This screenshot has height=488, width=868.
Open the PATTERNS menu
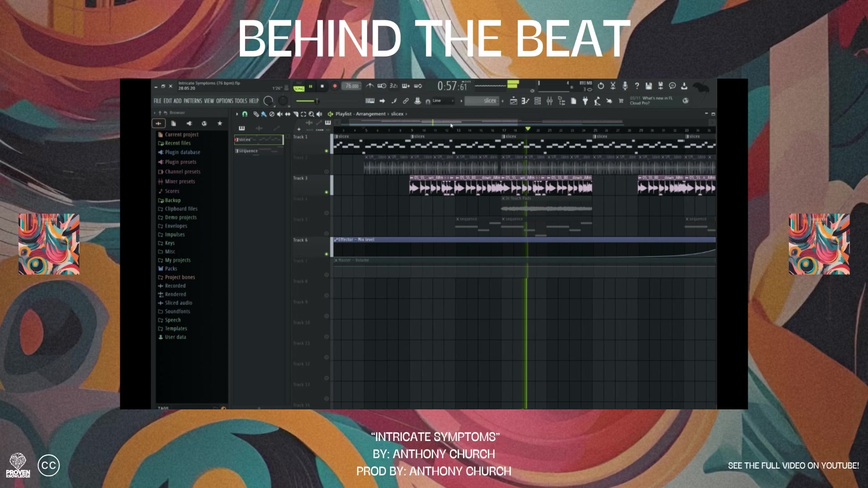[x=193, y=101]
